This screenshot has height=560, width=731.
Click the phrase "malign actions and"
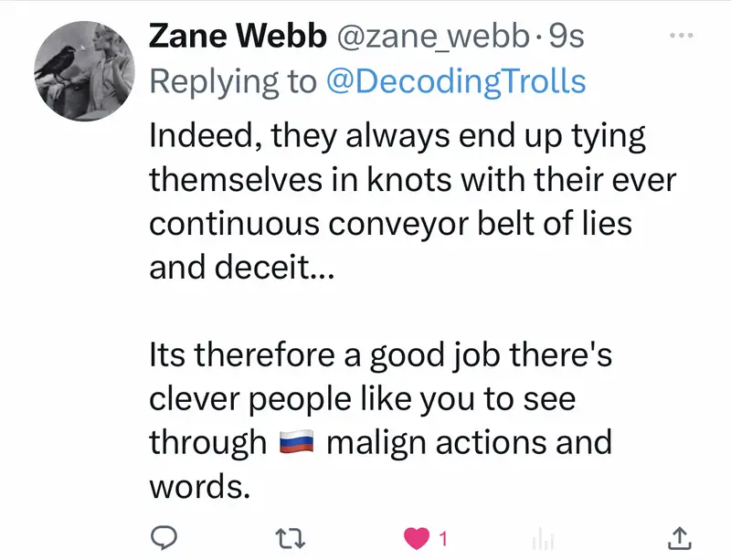[x=468, y=443]
